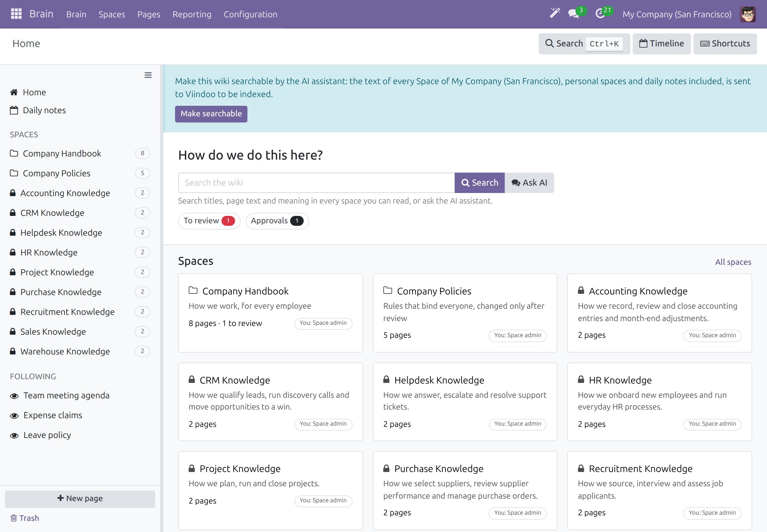The width and height of the screenshot is (767, 532).
Task: Click the purple Search button beside the wiki field
Action: [479, 183]
